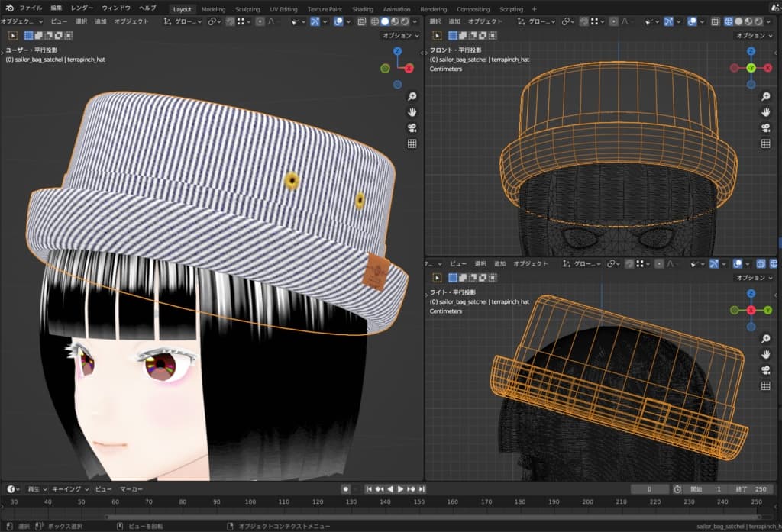Toggle snapping magnet in the main viewport header
This screenshot has height=532, width=782.
pyautogui.click(x=230, y=21)
